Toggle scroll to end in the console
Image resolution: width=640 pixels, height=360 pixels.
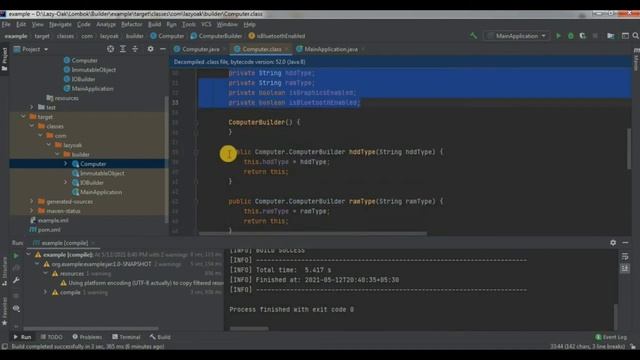[625, 268]
